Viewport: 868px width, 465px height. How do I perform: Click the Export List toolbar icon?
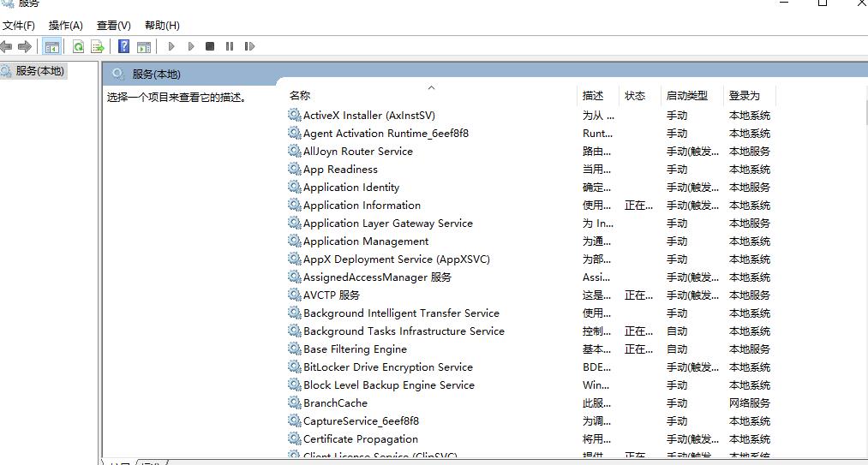pos(98,46)
